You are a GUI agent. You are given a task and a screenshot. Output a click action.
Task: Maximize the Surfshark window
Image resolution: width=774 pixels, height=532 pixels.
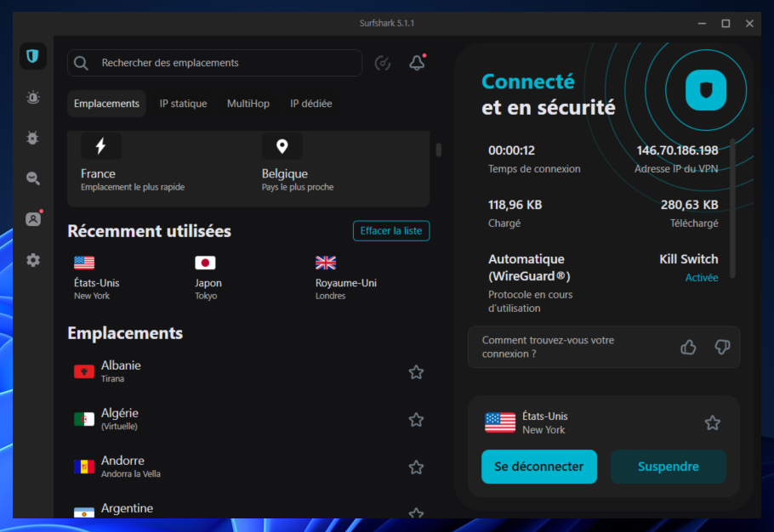726,24
